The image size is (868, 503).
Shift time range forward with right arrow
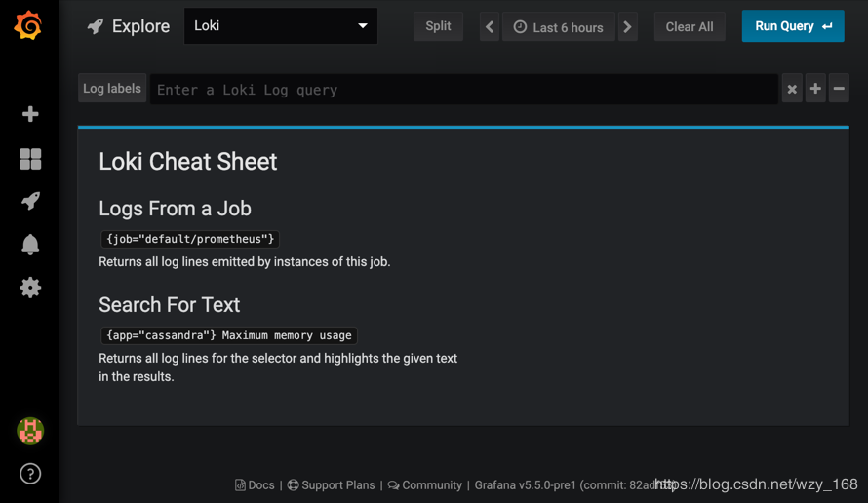tap(627, 27)
